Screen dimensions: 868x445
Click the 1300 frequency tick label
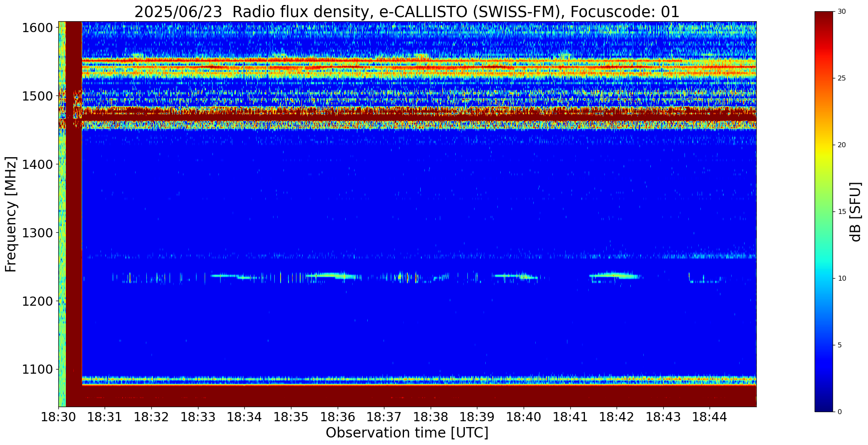38,233
